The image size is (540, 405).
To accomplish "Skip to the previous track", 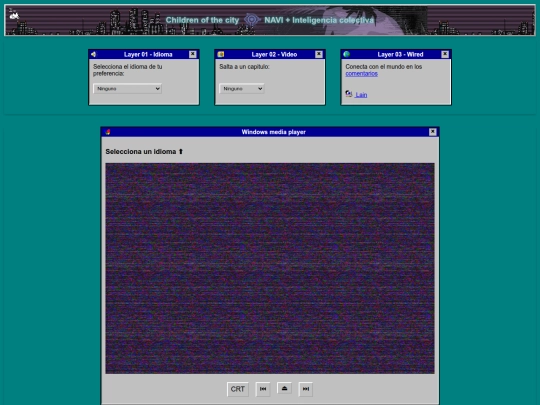I will 263,389.
